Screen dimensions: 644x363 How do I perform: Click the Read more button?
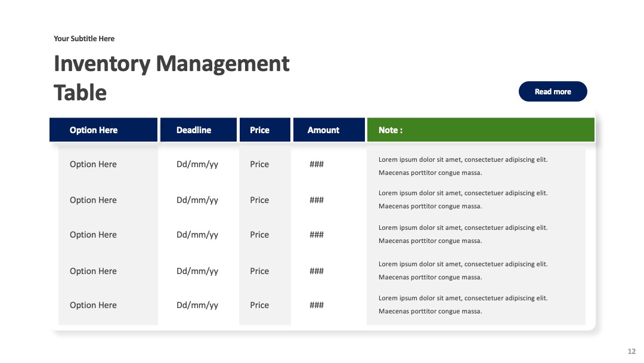point(553,91)
